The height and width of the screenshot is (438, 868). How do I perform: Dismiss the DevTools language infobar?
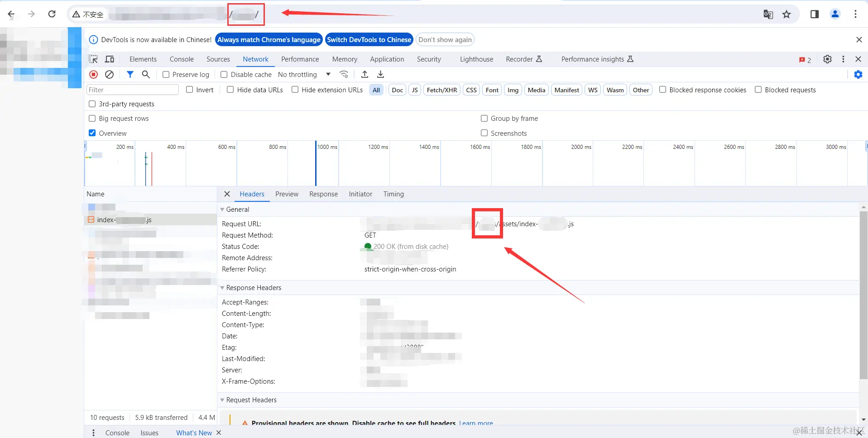point(859,40)
